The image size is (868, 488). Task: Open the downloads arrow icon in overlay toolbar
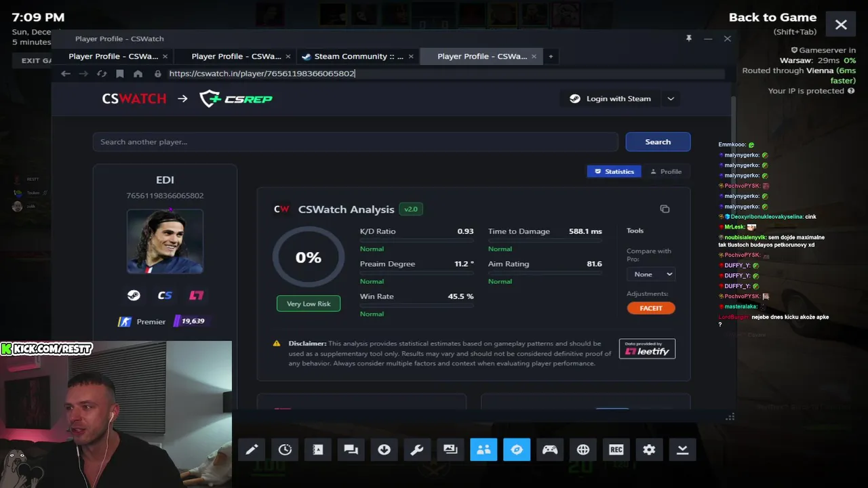(x=384, y=449)
